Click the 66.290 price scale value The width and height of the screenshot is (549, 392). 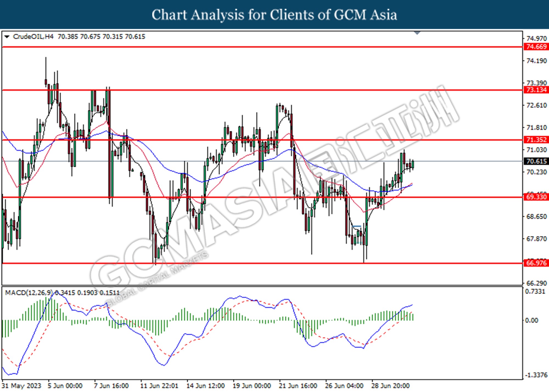[x=537, y=283]
